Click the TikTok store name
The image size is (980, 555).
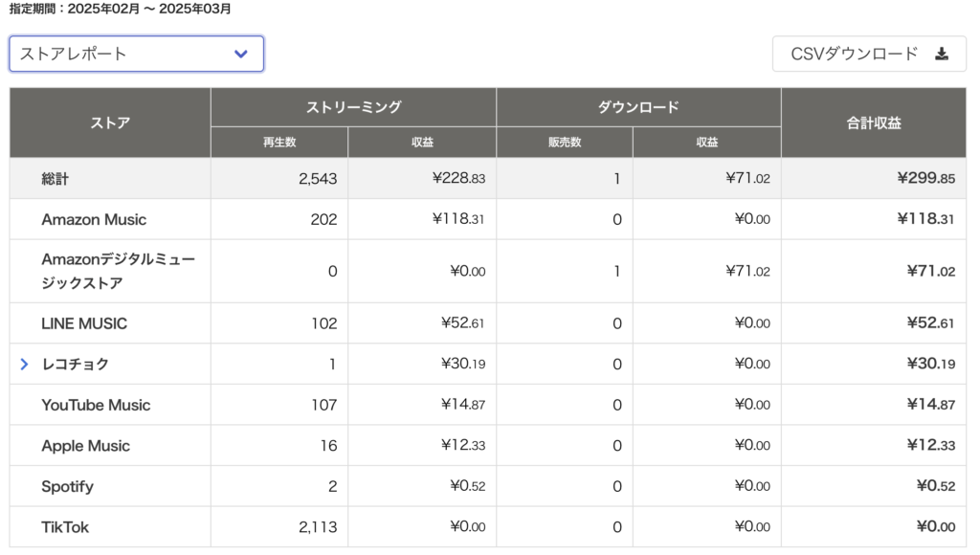point(65,527)
